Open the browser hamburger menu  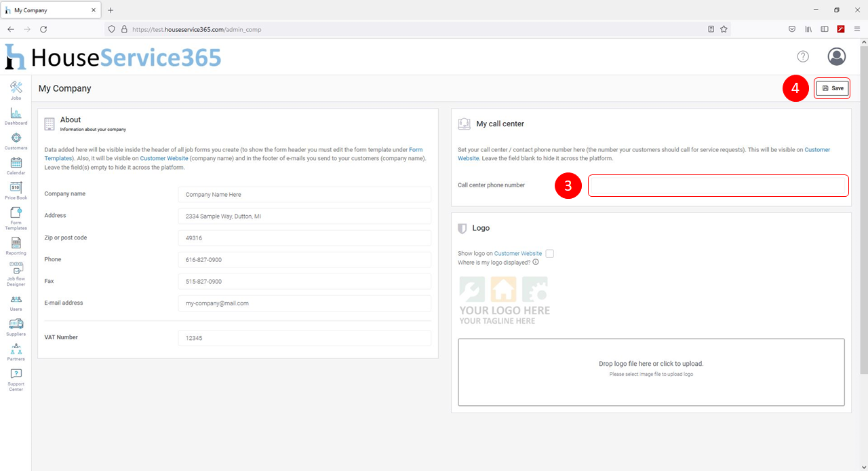pyautogui.click(x=857, y=29)
